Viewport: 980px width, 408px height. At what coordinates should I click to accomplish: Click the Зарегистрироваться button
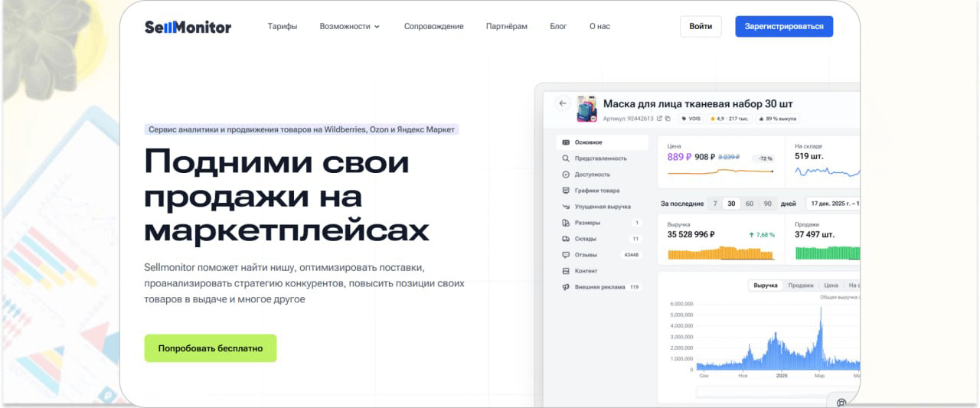(x=784, y=26)
